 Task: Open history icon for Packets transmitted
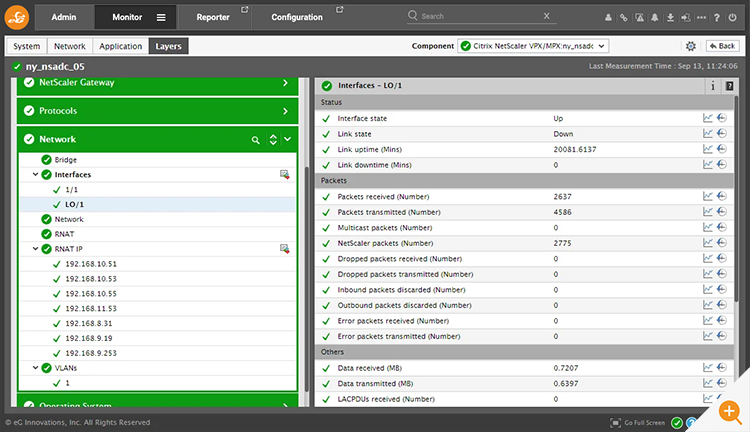tap(722, 211)
